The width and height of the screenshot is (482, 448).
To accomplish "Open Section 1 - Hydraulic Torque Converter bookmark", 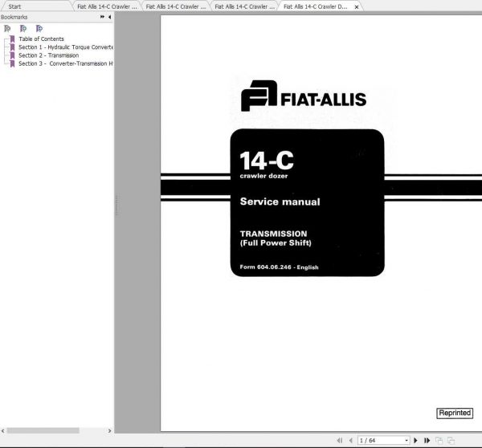I will [x=66, y=47].
